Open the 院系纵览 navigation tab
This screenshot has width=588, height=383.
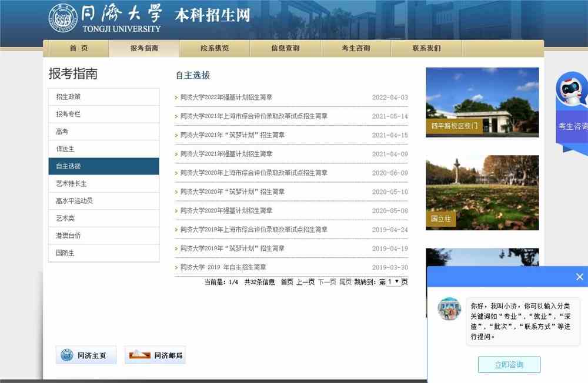click(215, 48)
